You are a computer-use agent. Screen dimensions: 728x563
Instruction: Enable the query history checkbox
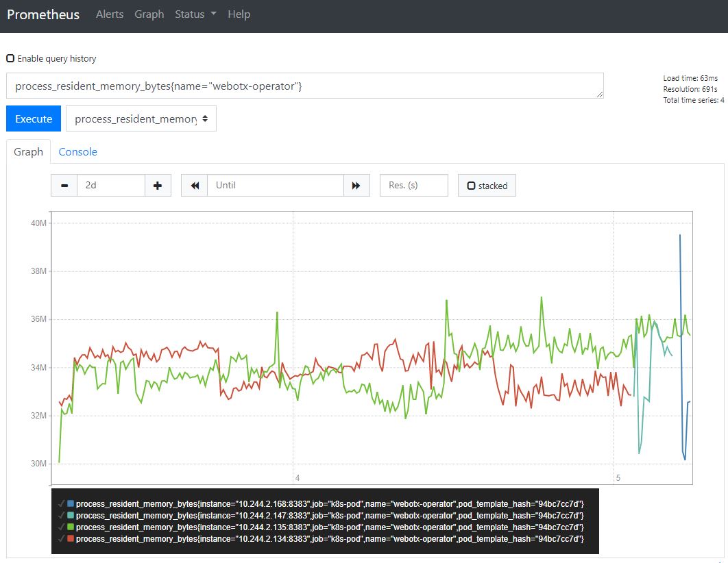coord(10,59)
